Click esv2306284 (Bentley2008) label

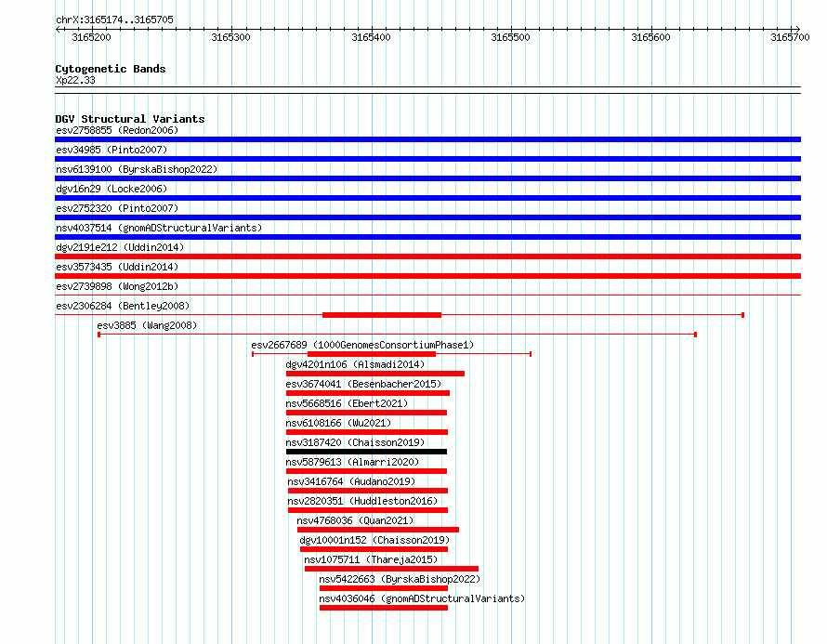click(x=123, y=306)
